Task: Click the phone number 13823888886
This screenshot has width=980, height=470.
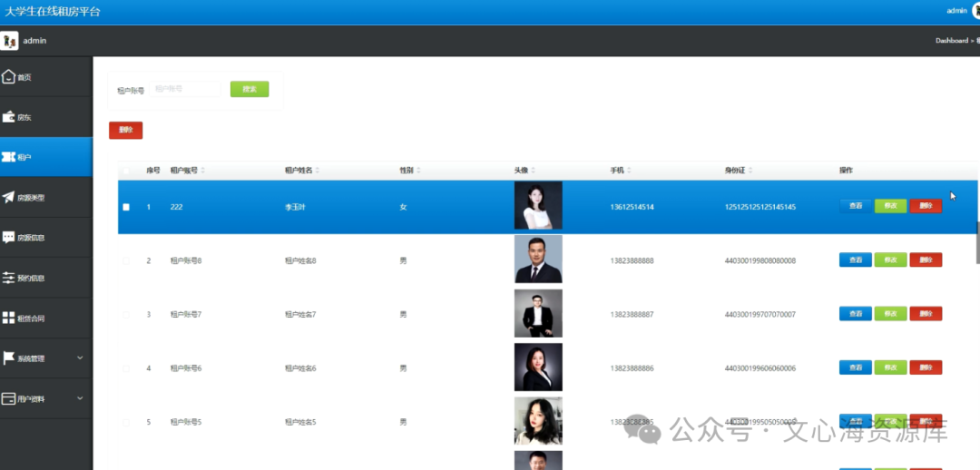Action: point(632,368)
